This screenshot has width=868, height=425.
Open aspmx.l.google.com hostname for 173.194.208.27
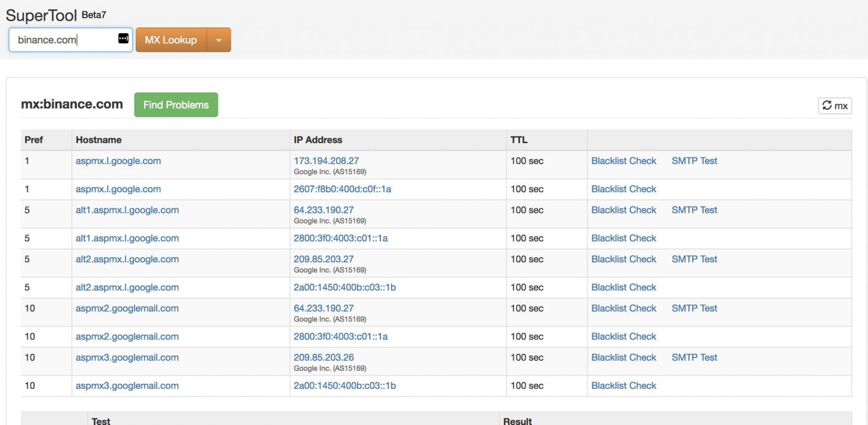pos(118,160)
